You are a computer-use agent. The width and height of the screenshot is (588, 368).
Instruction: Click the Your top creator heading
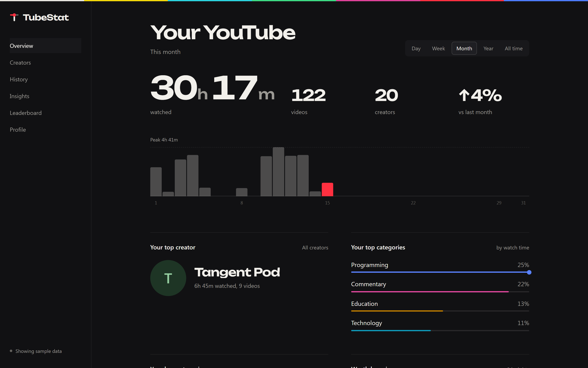tap(173, 247)
